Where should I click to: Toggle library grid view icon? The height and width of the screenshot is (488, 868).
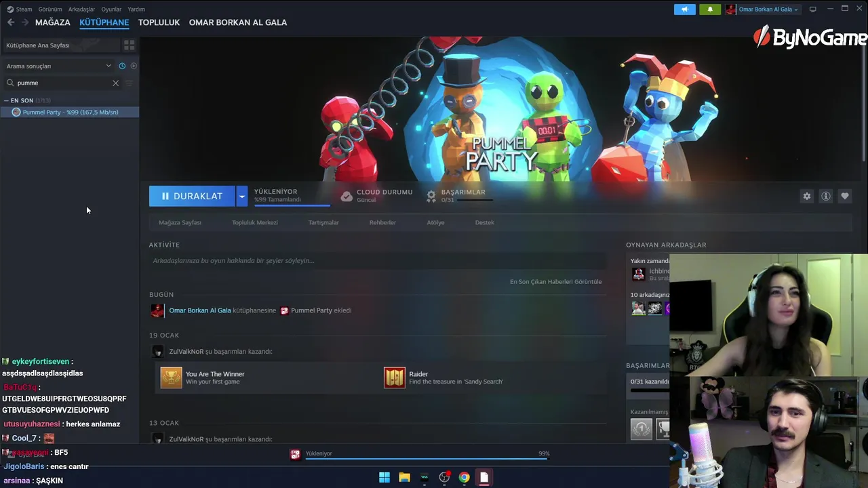(129, 45)
